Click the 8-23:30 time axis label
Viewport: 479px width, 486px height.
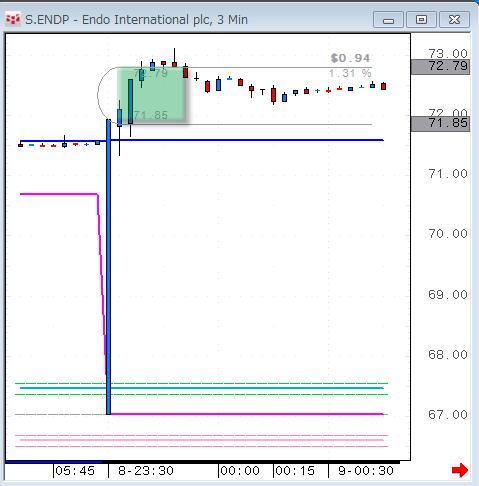[x=146, y=471]
